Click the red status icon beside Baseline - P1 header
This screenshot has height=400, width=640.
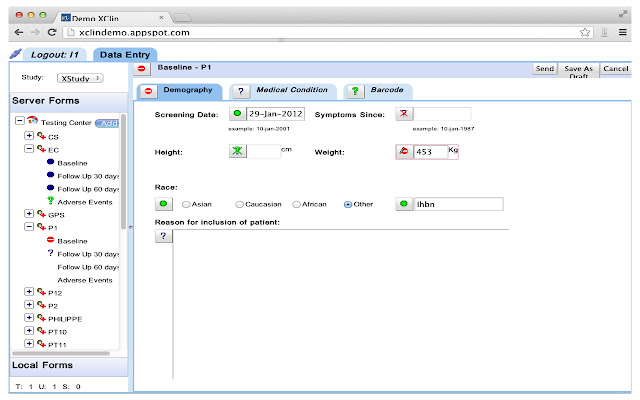141,69
